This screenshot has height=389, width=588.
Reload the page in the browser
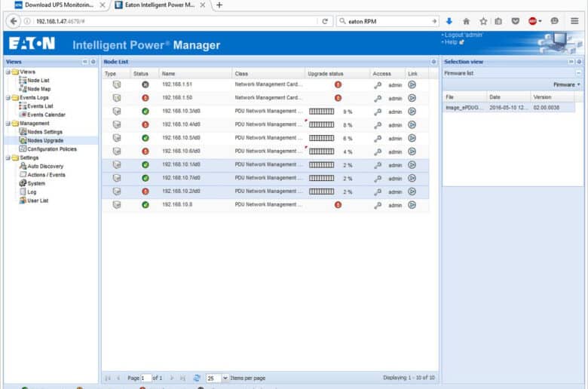click(x=325, y=21)
